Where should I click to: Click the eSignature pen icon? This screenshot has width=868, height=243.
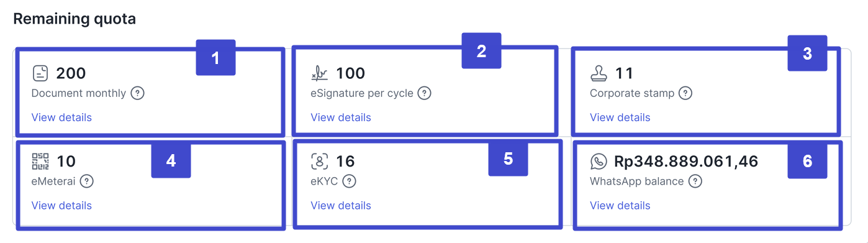point(319,75)
